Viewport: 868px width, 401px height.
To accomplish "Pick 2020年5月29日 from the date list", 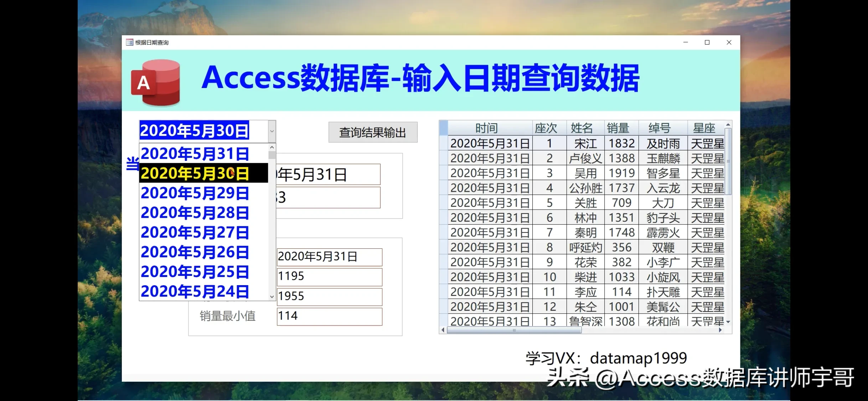I will [203, 193].
